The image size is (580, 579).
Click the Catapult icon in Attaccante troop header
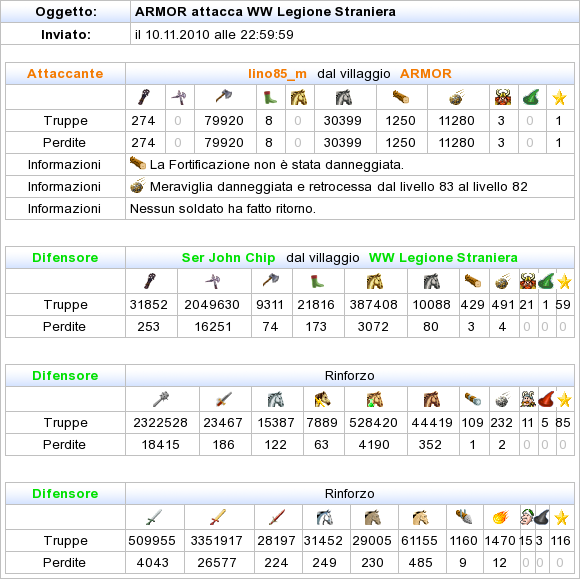(x=457, y=98)
